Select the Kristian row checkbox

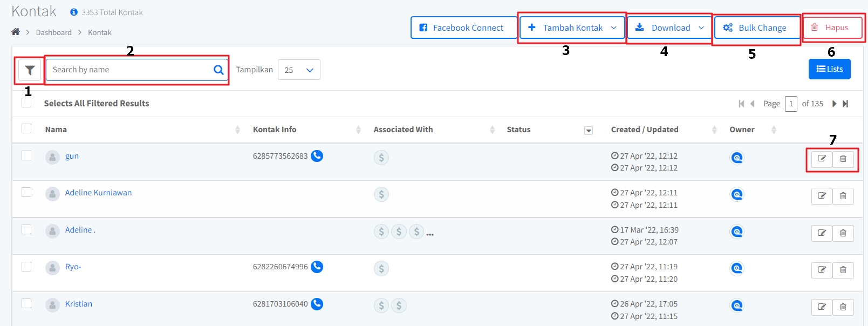tap(26, 303)
